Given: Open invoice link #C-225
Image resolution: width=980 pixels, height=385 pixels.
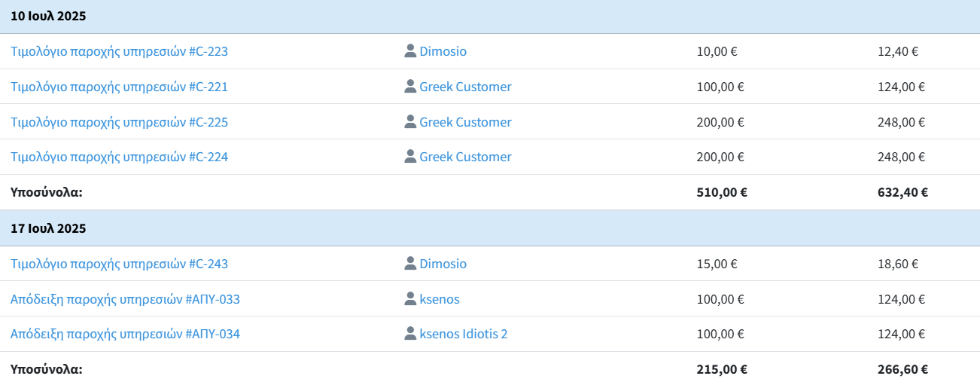Looking at the screenshot, I should 119,123.
